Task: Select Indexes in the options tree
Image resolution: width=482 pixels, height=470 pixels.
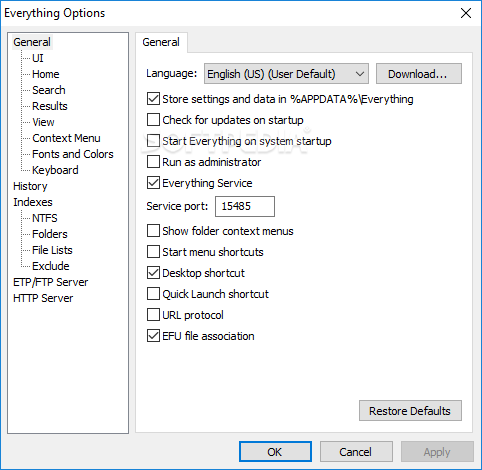Action: click(x=33, y=202)
